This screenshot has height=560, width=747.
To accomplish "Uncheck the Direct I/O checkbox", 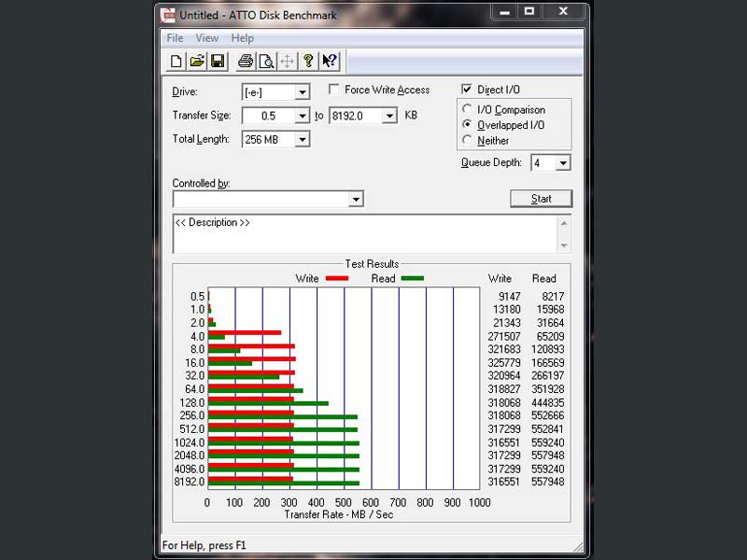I will pos(467,90).
